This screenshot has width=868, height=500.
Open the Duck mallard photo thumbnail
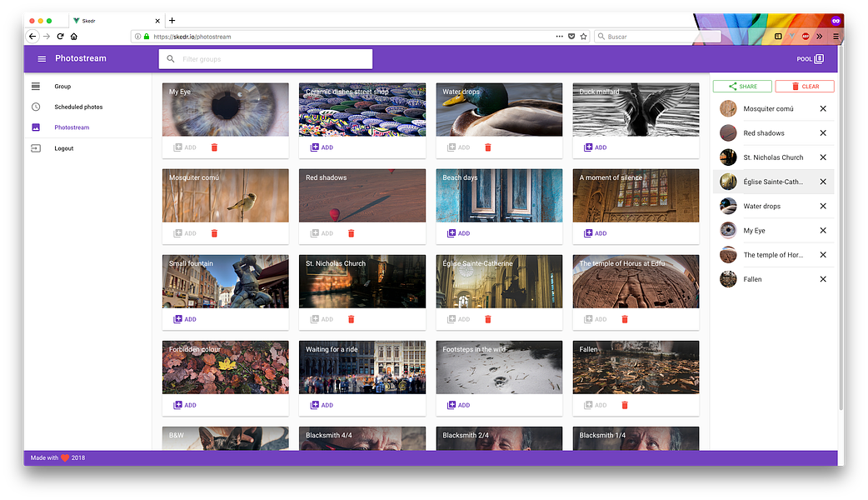636,110
